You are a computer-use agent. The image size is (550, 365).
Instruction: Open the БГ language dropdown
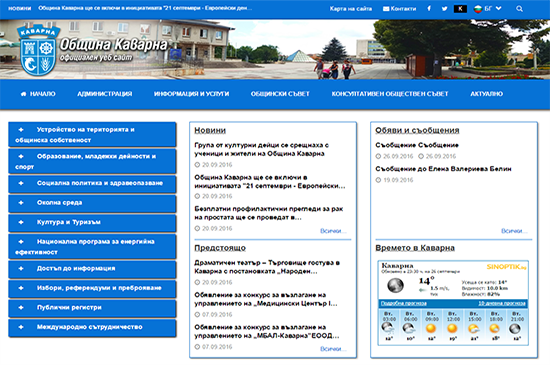(x=488, y=9)
